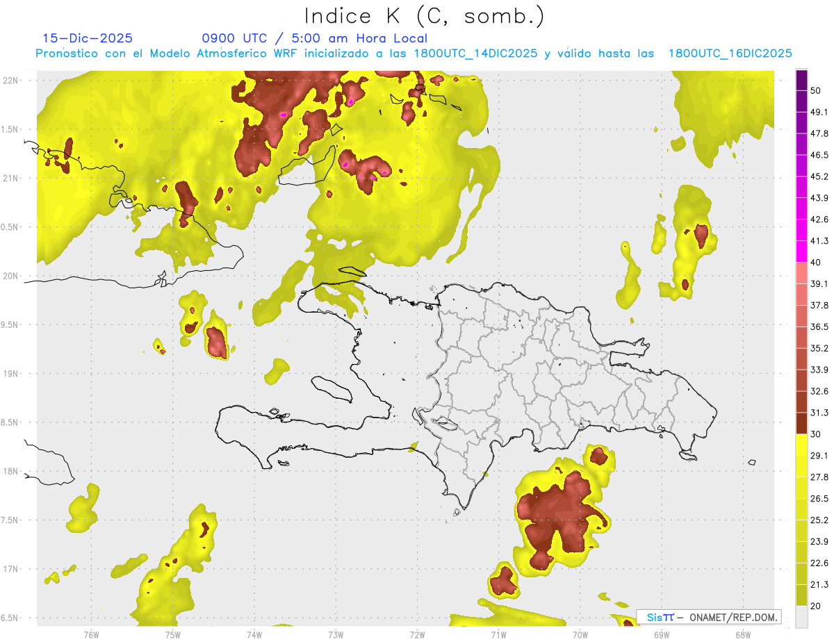The width and height of the screenshot is (834, 644).
Task: Click the "0900 UTC / 5:00 am Hora Local" time label
Action: click(315, 39)
